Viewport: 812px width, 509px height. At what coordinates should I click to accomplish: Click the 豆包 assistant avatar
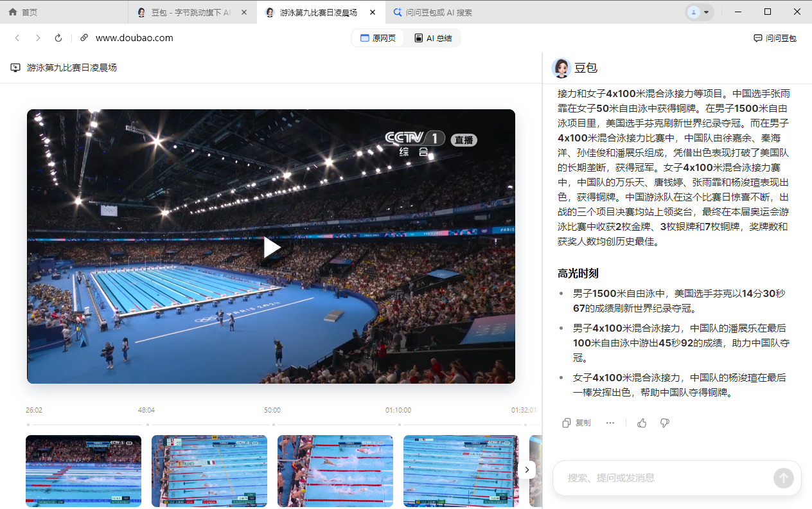tap(561, 68)
